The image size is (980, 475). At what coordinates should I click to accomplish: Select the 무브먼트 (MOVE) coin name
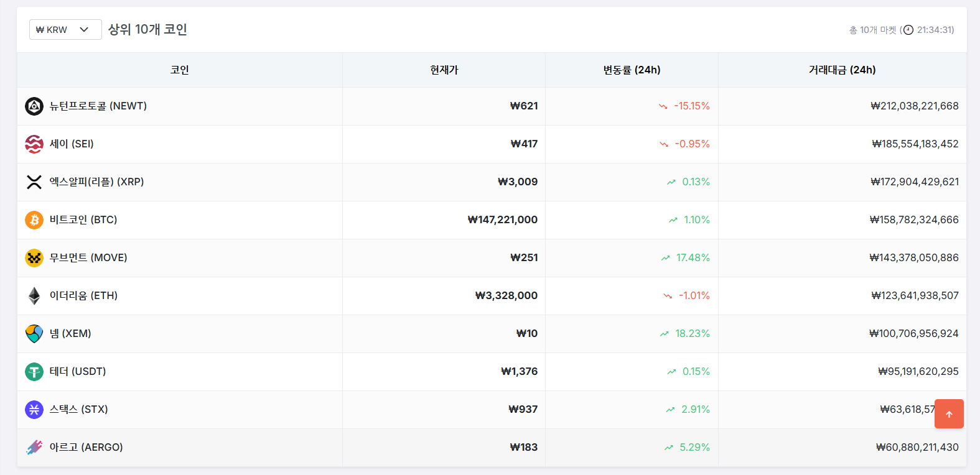(88, 258)
